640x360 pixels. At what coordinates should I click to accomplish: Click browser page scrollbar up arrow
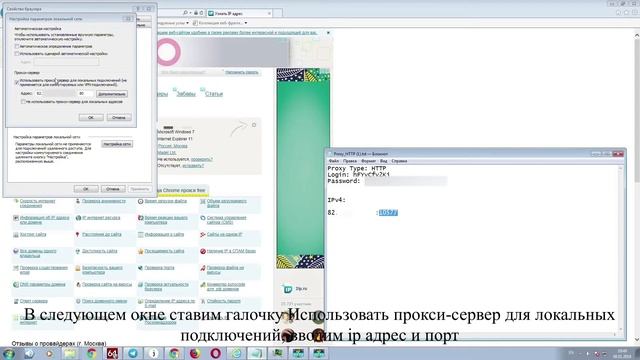click(637, 36)
